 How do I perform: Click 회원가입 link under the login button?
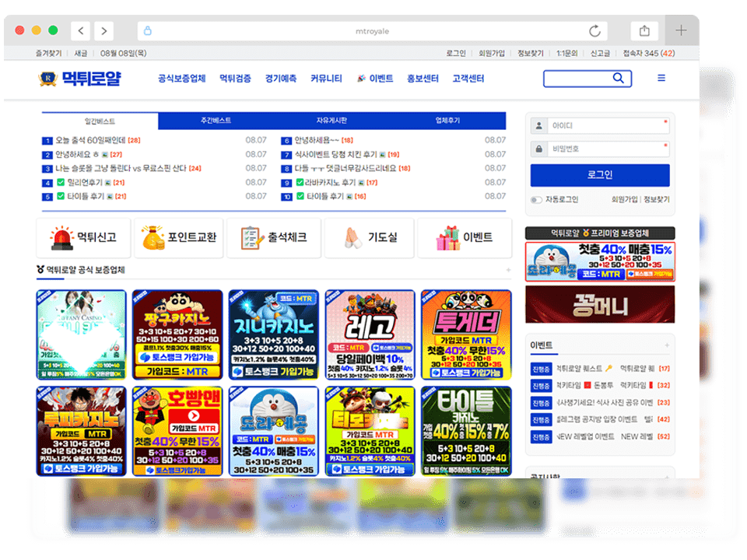(x=624, y=200)
